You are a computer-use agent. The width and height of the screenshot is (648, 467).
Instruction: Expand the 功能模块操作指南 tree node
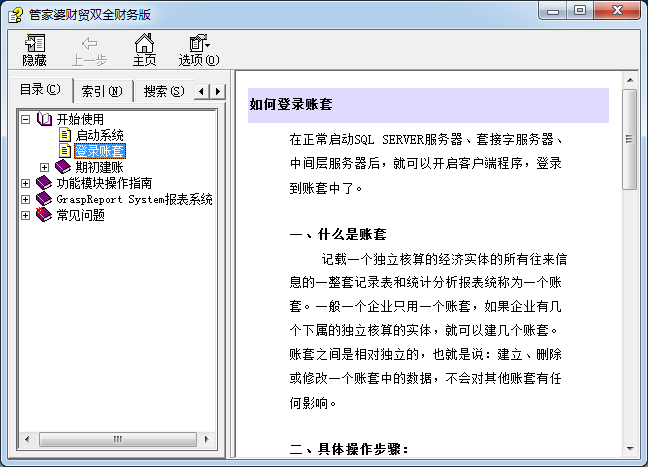click(25, 183)
